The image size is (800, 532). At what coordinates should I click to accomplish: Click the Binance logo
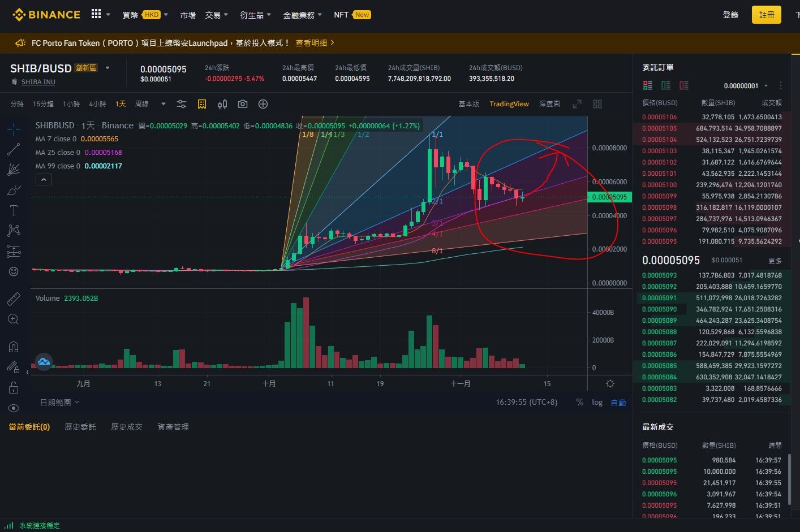[46, 15]
